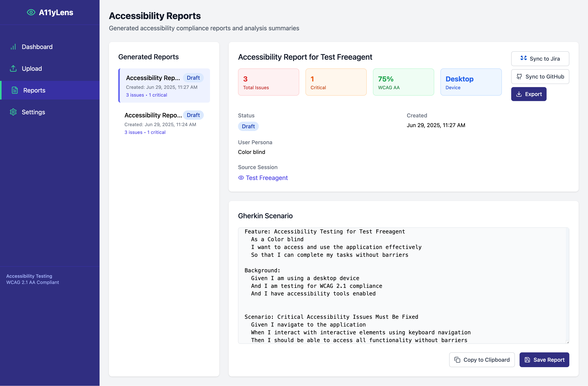
Task: Click the GitHub icon in Sync button
Action: pos(519,77)
